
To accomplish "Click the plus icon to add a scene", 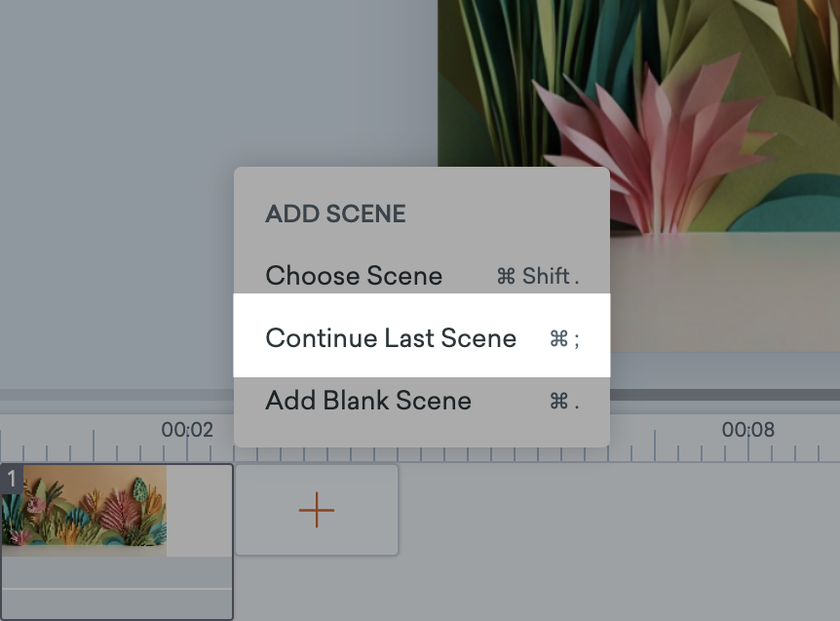I will point(316,509).
